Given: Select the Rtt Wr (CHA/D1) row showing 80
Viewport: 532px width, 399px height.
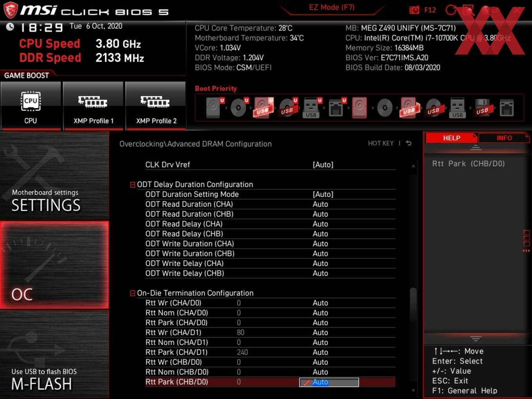Looking at the screenshot, I should coord(270,332).
